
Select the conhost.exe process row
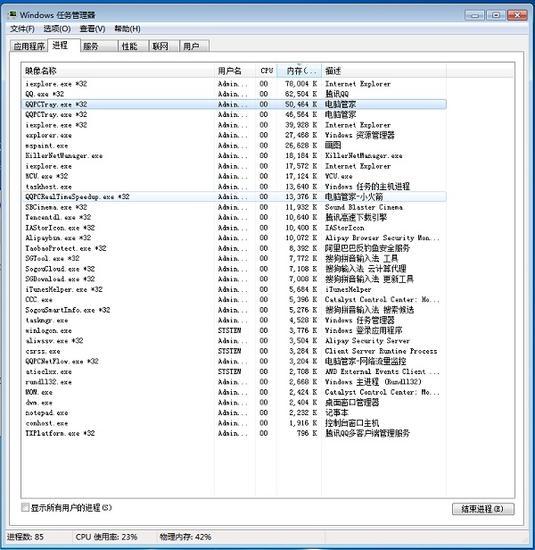234,423
